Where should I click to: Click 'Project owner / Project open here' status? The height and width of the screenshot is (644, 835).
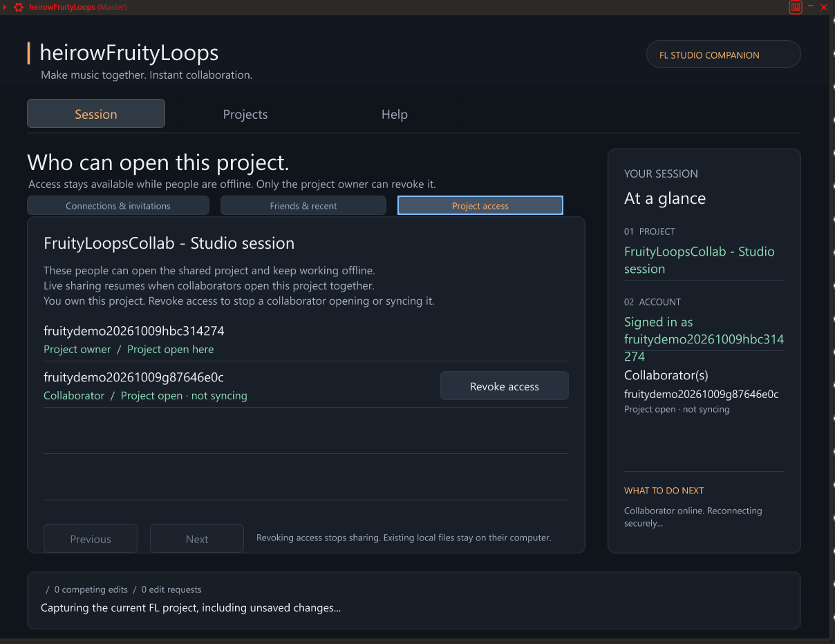(x=129, y=349)
